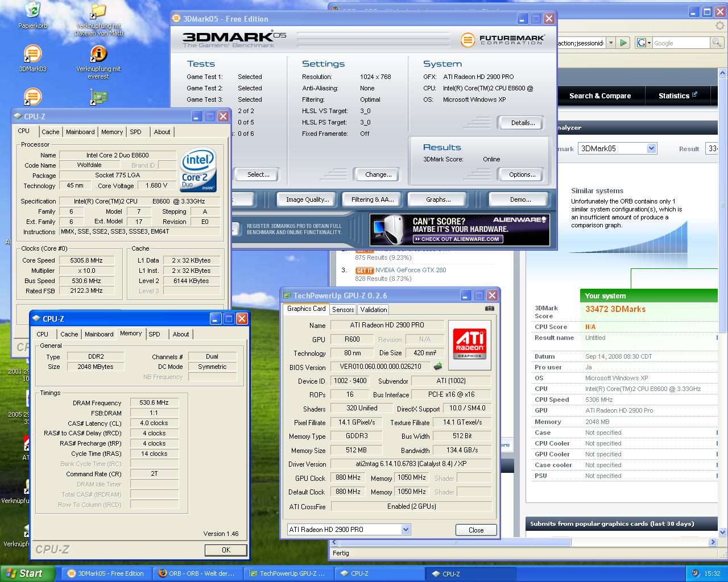Click the GPU-Z Driver Version value
Image resolution: width=728 pixels, height=582 pixels.
pyautogui.click(x=411, y=464)
